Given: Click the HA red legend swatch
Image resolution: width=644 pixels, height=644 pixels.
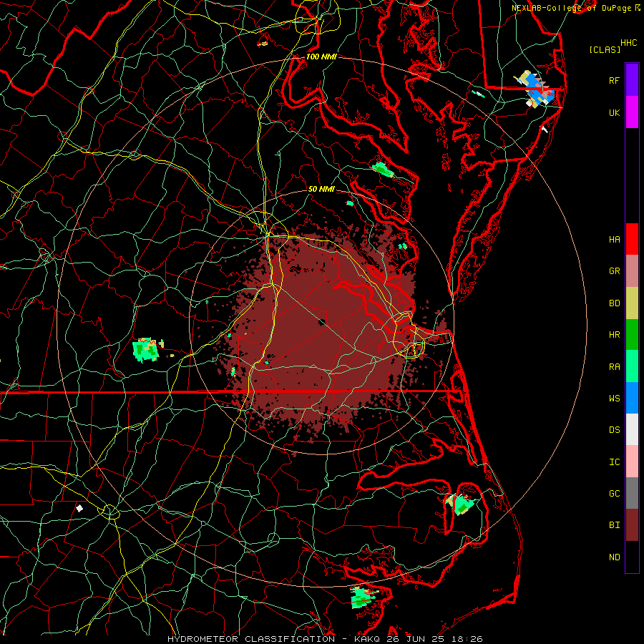Looking at the screenshot, I should pyautogui.click(x=632, y=239).
